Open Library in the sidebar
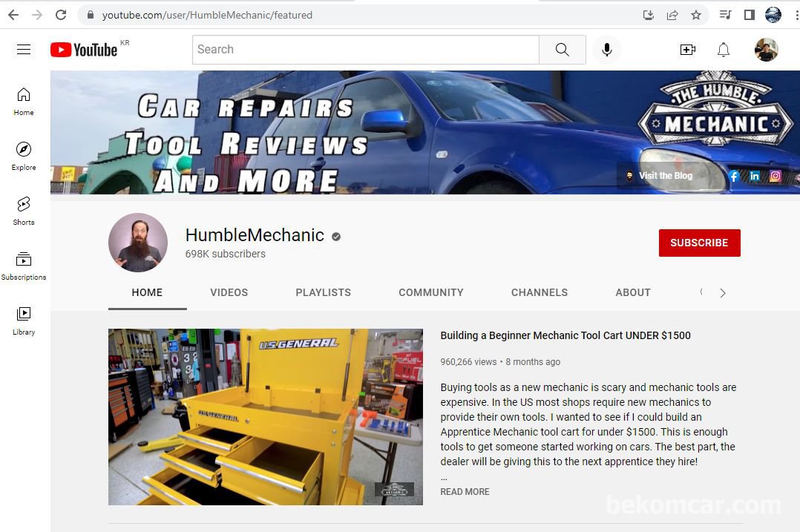The width and height of the screenshot is (800, 532). [x=24, y=321]
